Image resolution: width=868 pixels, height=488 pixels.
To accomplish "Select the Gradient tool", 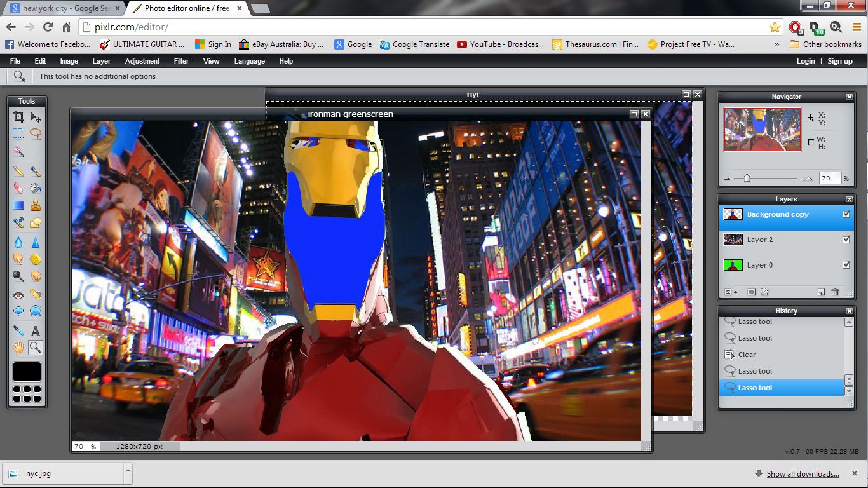I will 18,205.
